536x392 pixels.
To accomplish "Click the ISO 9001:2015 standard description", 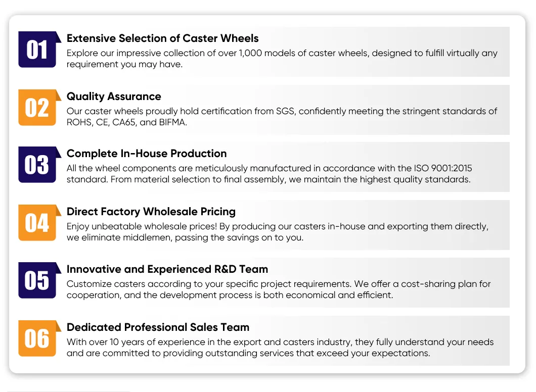I will (x=269, y=174).
